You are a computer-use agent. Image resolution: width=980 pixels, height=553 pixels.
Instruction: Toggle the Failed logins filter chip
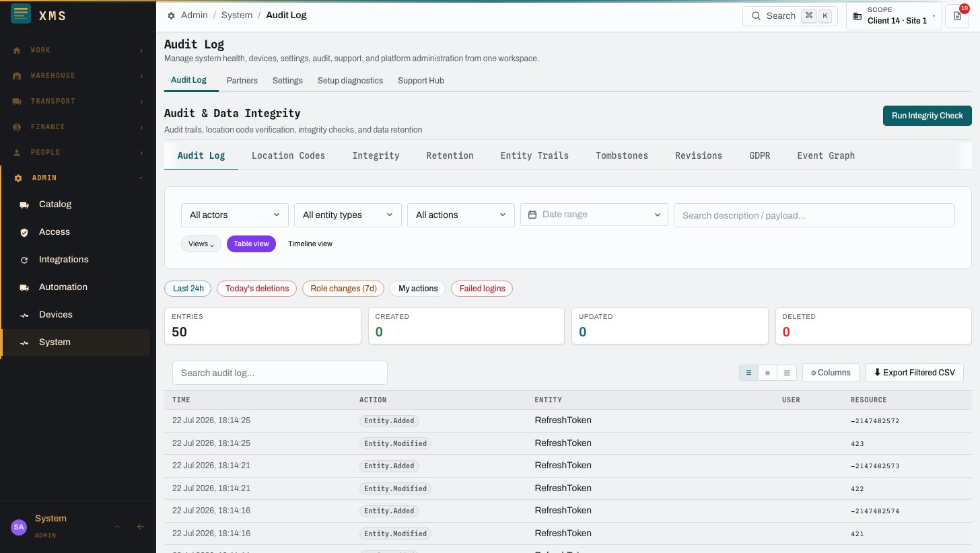tap(482, 289)
